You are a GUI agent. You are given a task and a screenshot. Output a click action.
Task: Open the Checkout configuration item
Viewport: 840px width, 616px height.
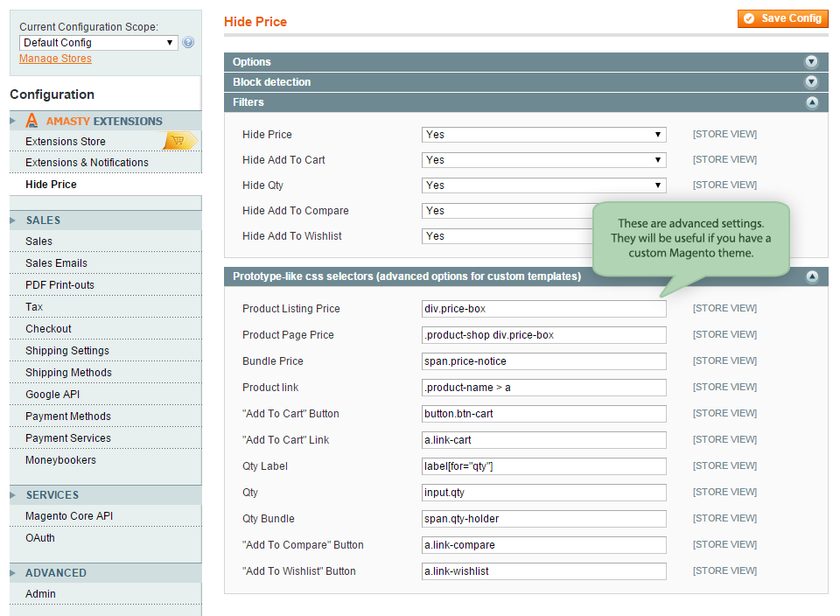point(48,329)
